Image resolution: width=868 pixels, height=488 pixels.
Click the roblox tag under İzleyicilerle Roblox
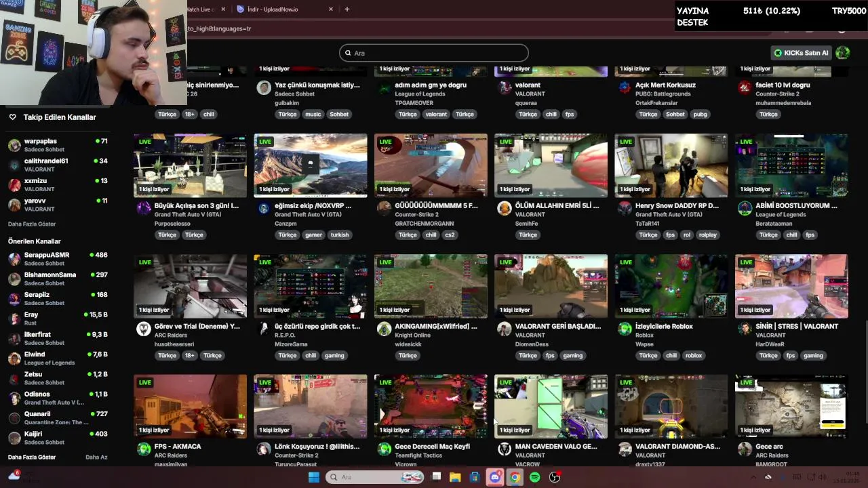pos(694,355)
